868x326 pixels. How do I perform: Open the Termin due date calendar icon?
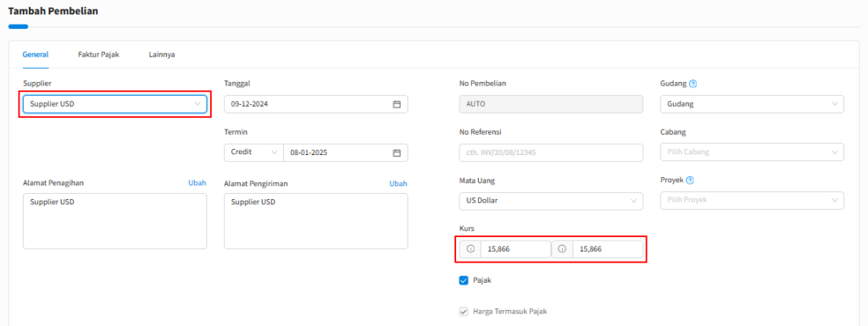pos(397,153)
